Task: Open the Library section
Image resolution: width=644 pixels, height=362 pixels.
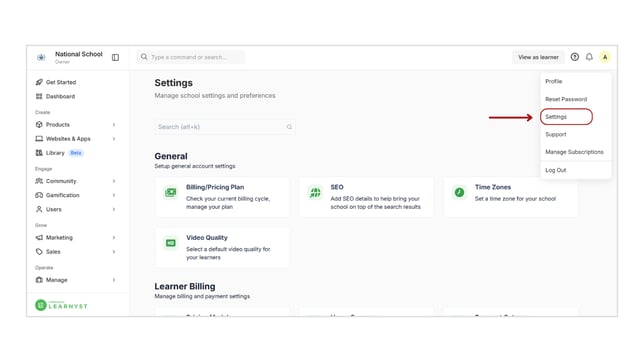Action: pos(55,153)
